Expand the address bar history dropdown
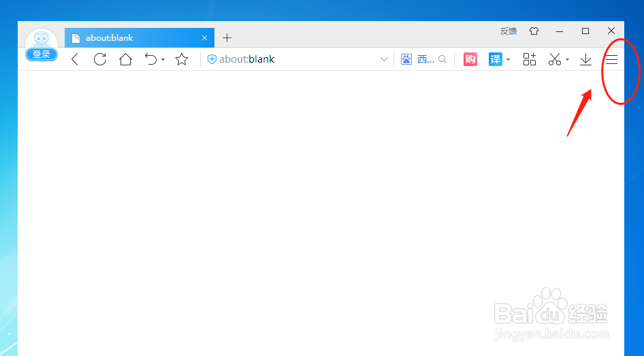644x356 pixels. point(384,59)
